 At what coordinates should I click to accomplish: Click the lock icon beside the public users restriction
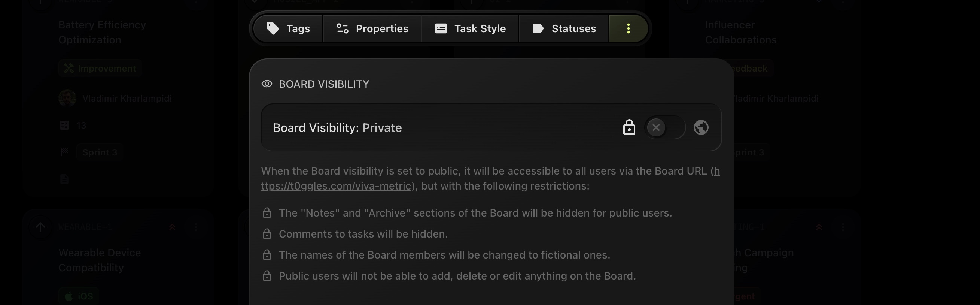[x=267, y=276]
